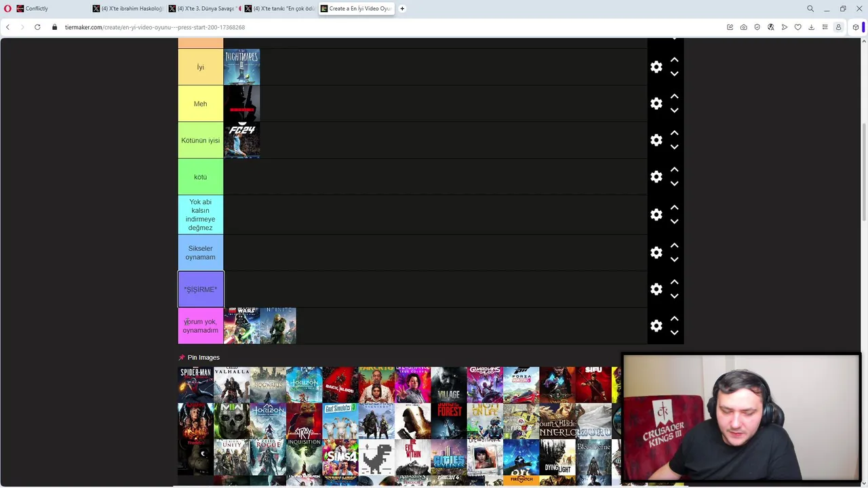Pick Resident Evil Village cover
Viewport: 868px width, 488px height.
(449, 385)
